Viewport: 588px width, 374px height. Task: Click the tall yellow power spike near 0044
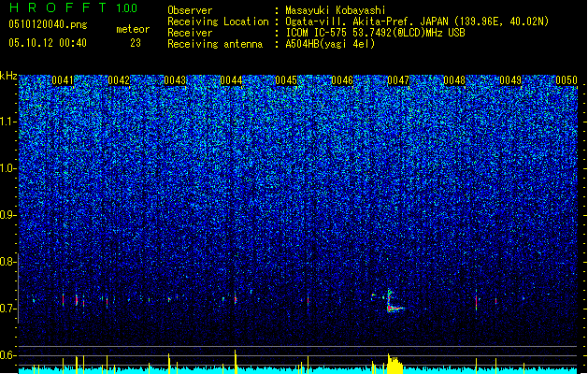click(x=236, y=362)
